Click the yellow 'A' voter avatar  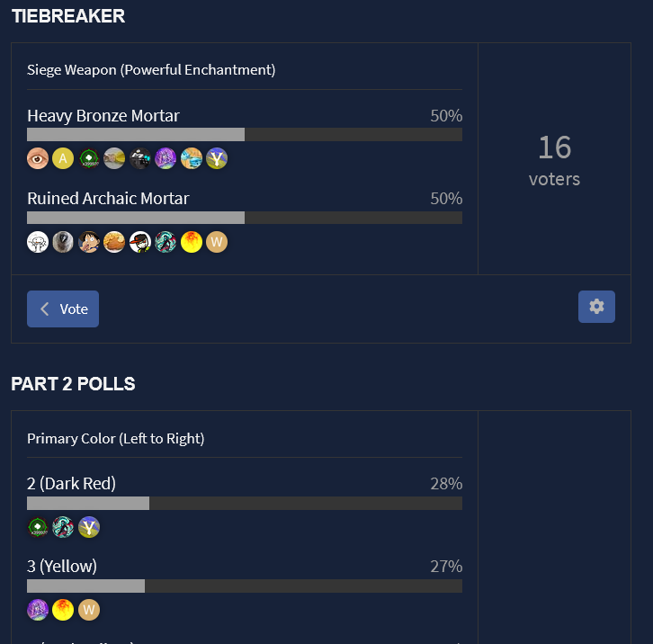[63, 159]
